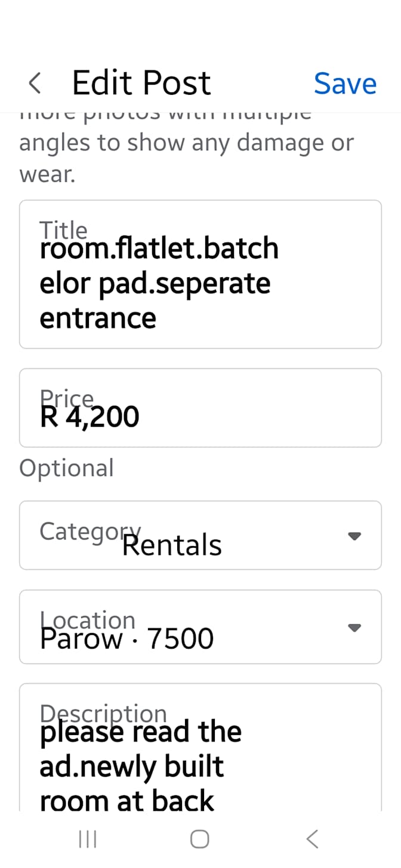Image resolution: width=401 pixels, height=868 pixels.
Task: Focus the Title field with room.flatlet text
Action: coord(200,274)
